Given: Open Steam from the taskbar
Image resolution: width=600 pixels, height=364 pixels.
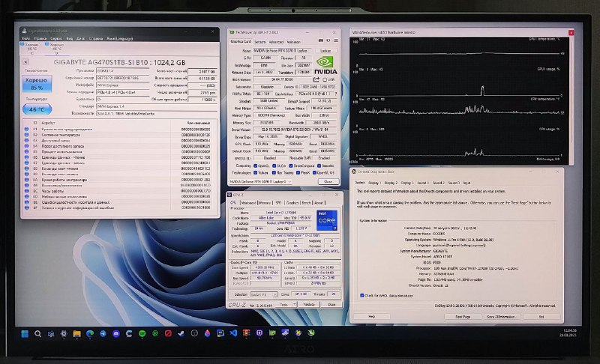Looking at the screenshot, I should click(x=181, y=333).
